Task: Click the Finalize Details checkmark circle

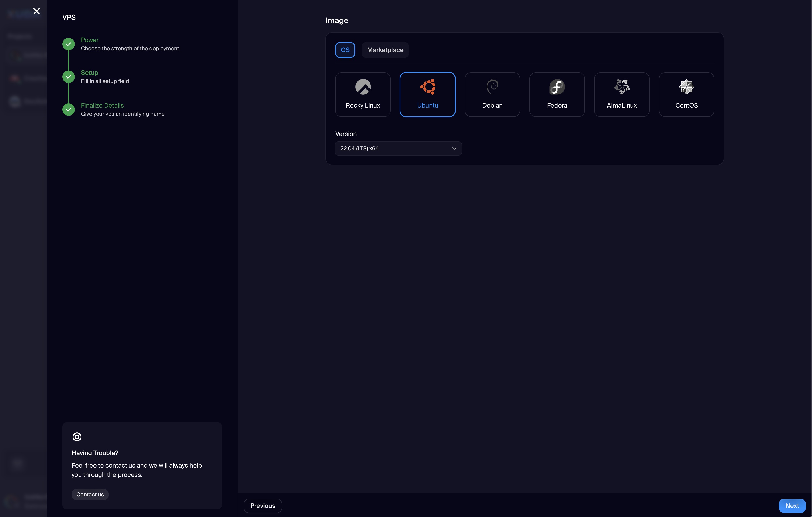Action: click(x=69, y=109)
